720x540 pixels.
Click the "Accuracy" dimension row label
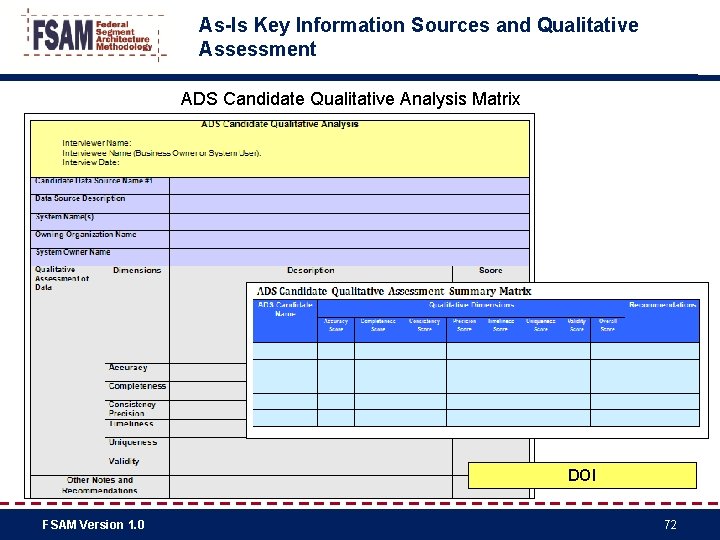click(128, 367)
